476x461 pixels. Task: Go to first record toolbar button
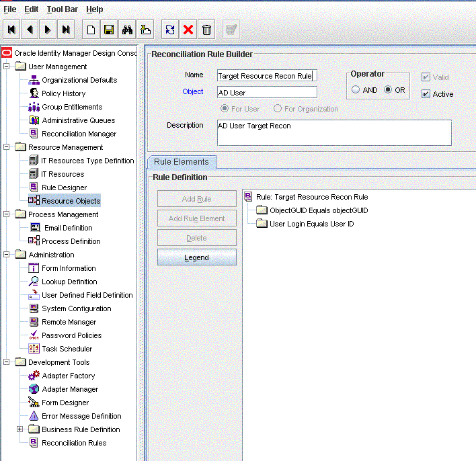tap(11, 30)
